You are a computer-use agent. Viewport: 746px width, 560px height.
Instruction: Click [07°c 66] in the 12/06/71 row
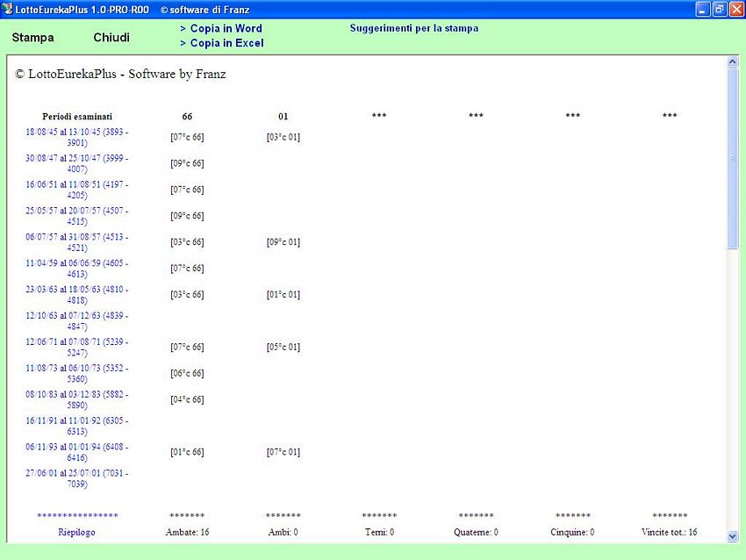pyautogui.click(x=188, y=347)
